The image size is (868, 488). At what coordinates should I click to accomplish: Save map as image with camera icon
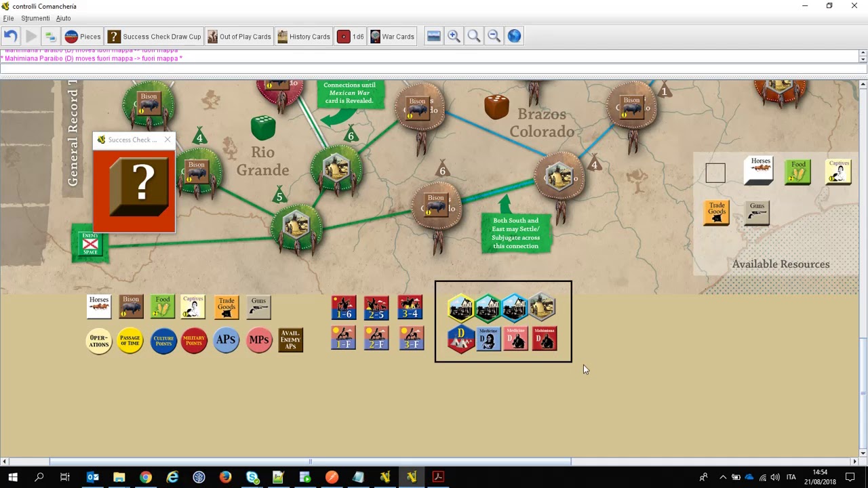coord(434,37)
